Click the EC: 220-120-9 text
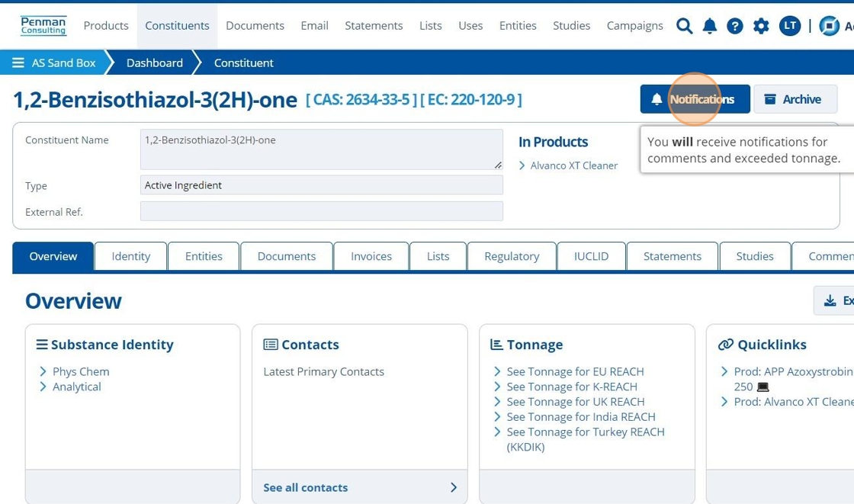The image size is (854, 504). point(471,100)
